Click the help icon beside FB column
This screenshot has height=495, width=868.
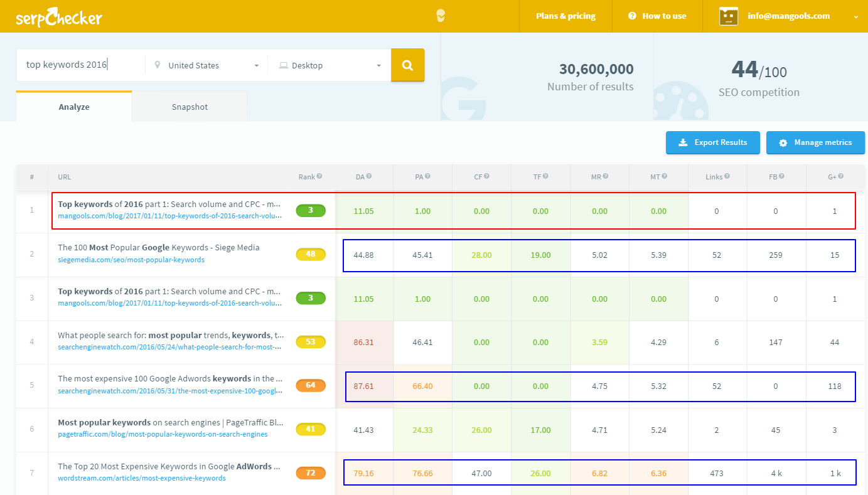[782, 177]
